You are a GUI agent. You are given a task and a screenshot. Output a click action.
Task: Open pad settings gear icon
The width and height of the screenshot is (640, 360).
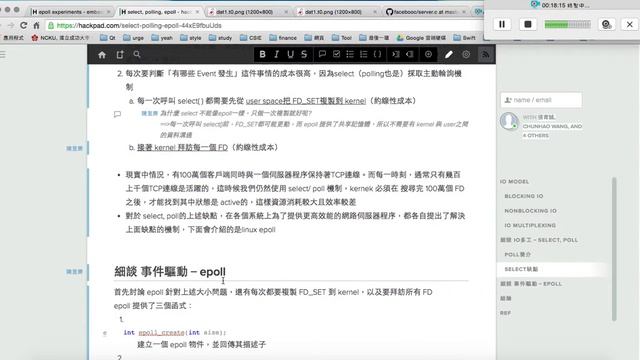466,54
